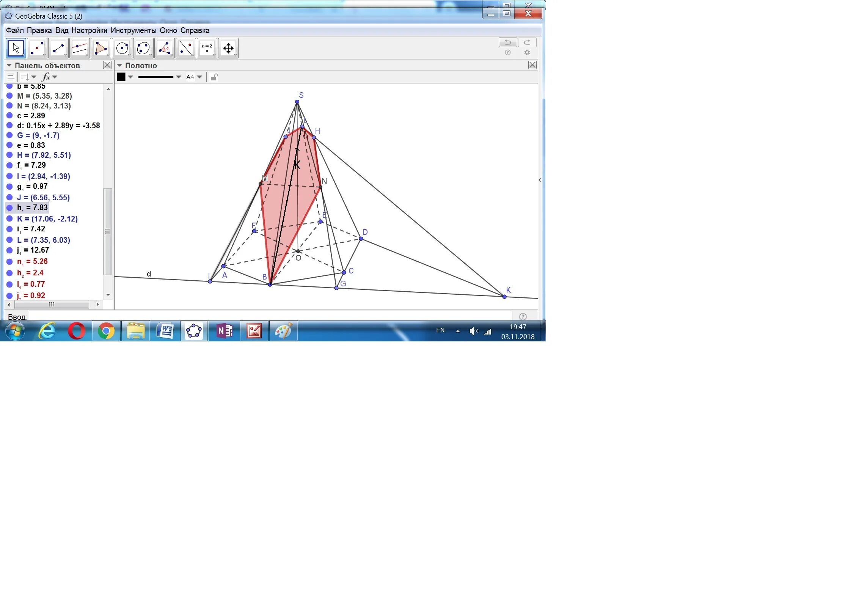Select the Circle with center tool
This screenshot has height=616, width=848.
(x=122, y=48)
